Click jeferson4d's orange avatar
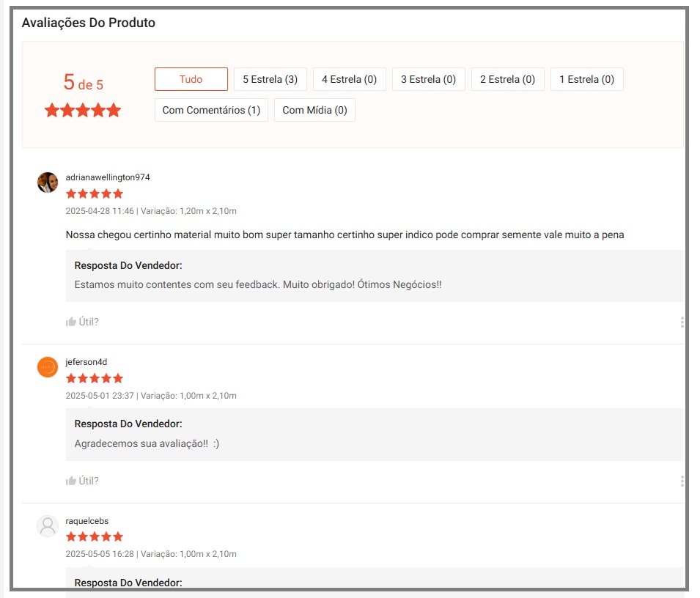Viewport: 700px width, 598px height. 48,367
